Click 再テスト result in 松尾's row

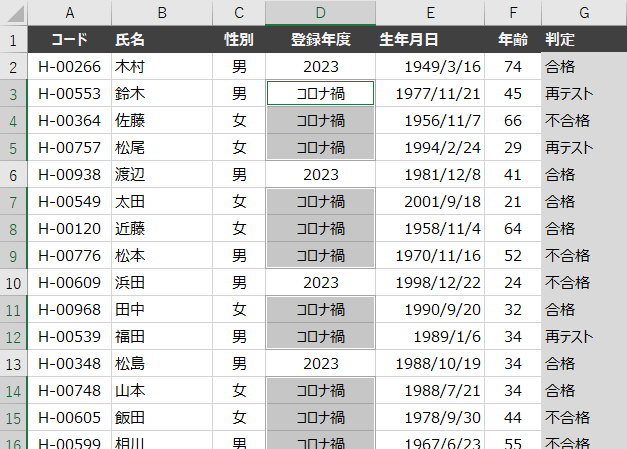[x=583, y=148]
